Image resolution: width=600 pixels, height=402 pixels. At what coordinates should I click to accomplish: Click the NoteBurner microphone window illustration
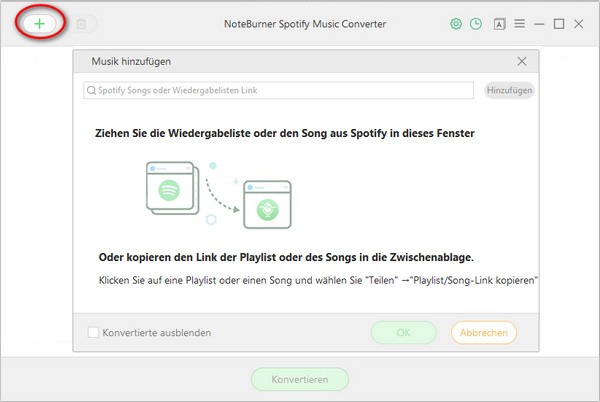267,205
